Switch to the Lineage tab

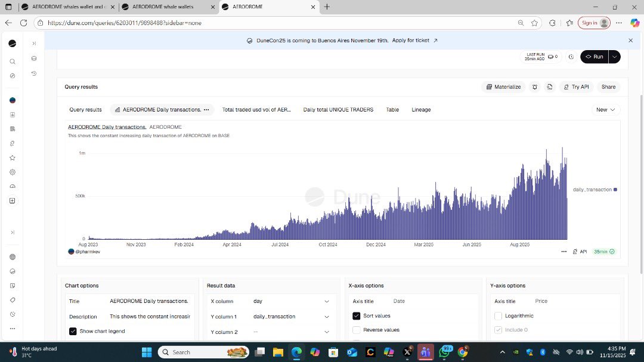421,110
